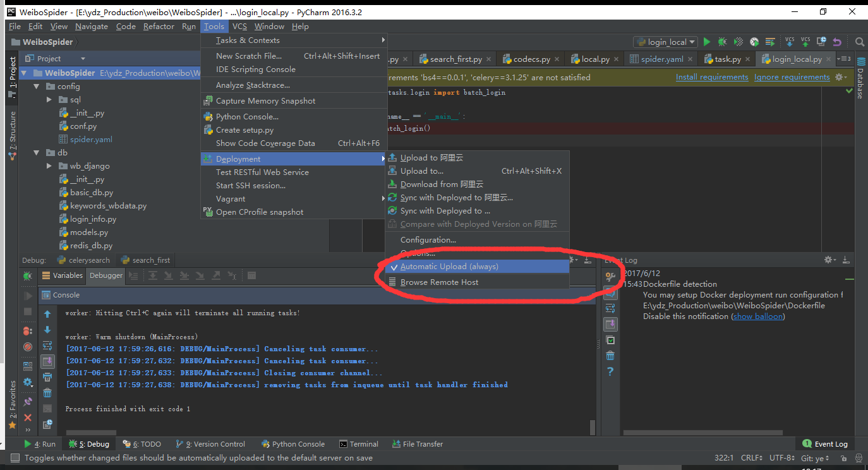868x470 pixels.
Task: Open Terminal tool window button
Action: [x=359, y=444]
